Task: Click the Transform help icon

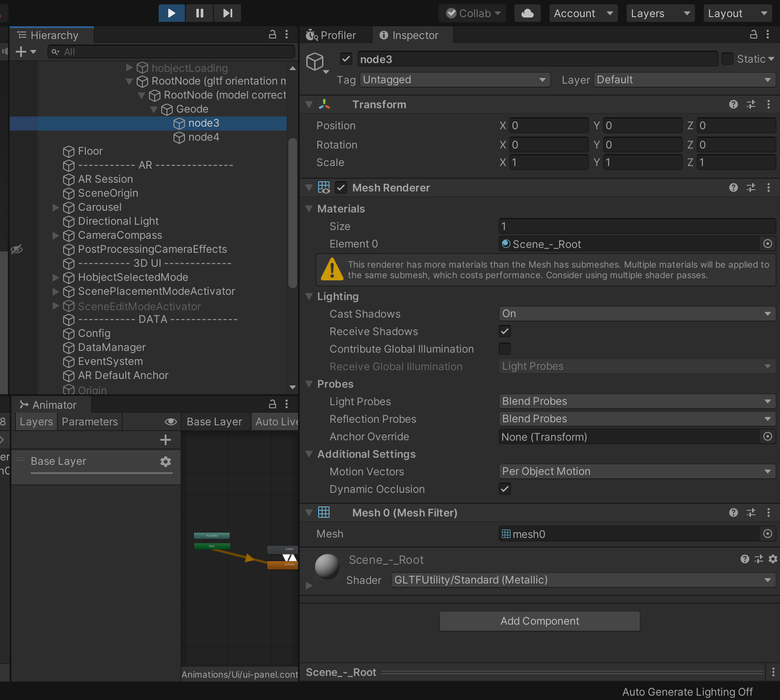Action: pyautogui.click(x=734, y=105)
